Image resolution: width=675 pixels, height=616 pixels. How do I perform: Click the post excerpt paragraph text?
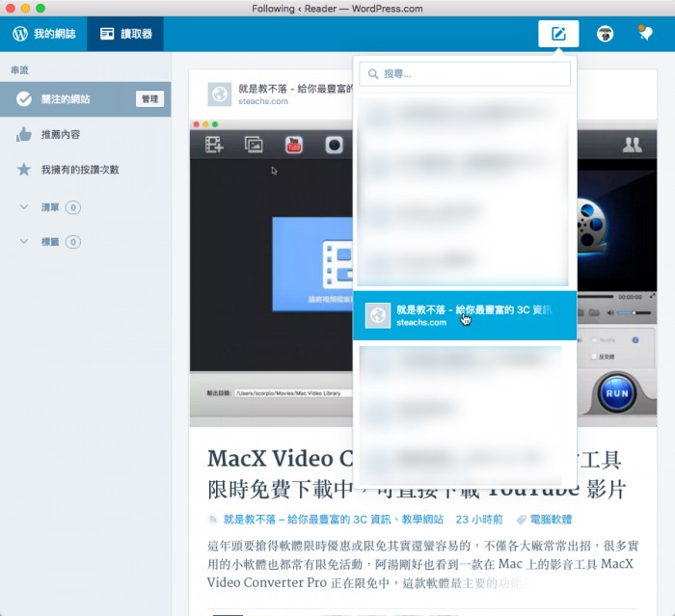pyautogui.click(x=422, y=564)
